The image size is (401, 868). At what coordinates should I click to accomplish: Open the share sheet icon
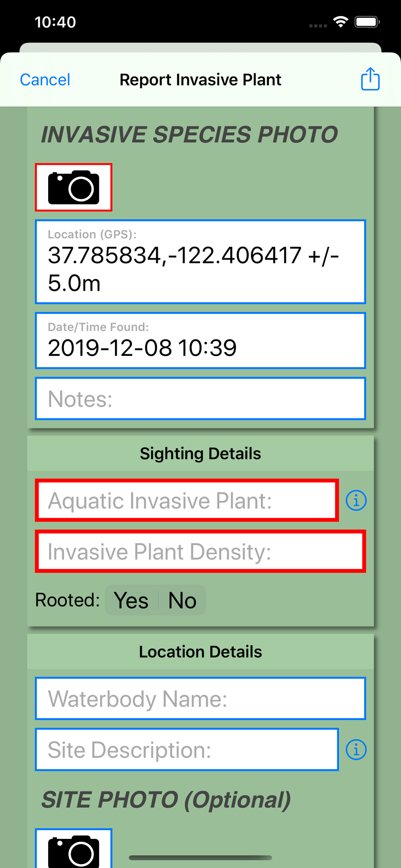coord(370,79)
